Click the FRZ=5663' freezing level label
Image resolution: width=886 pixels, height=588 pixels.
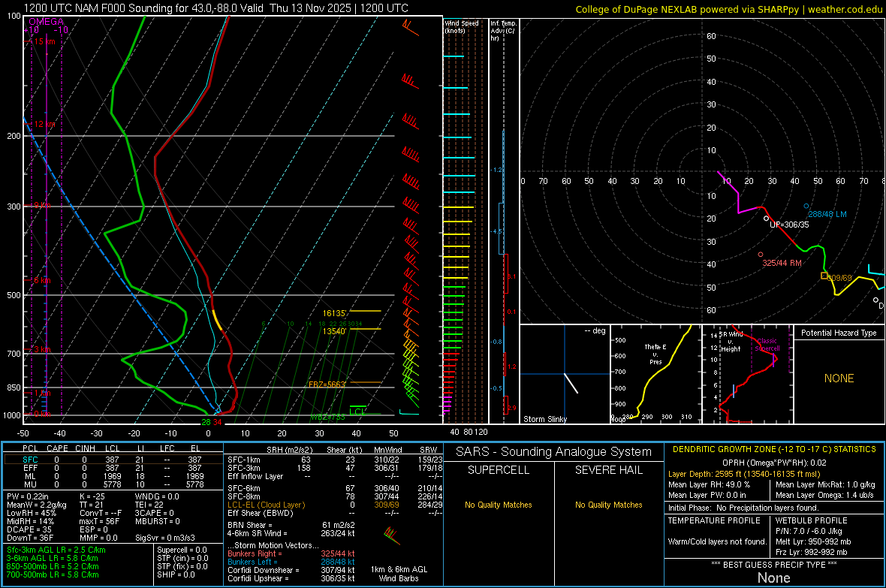click(327, 384)
